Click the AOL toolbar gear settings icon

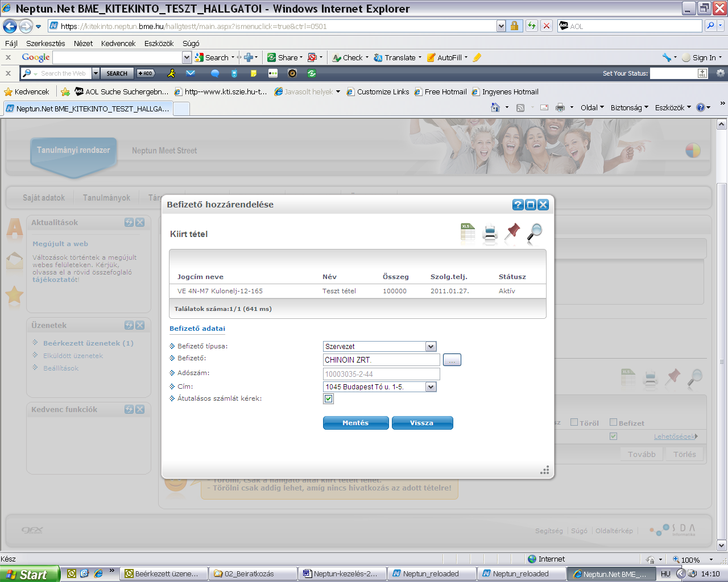coord(721,73)
